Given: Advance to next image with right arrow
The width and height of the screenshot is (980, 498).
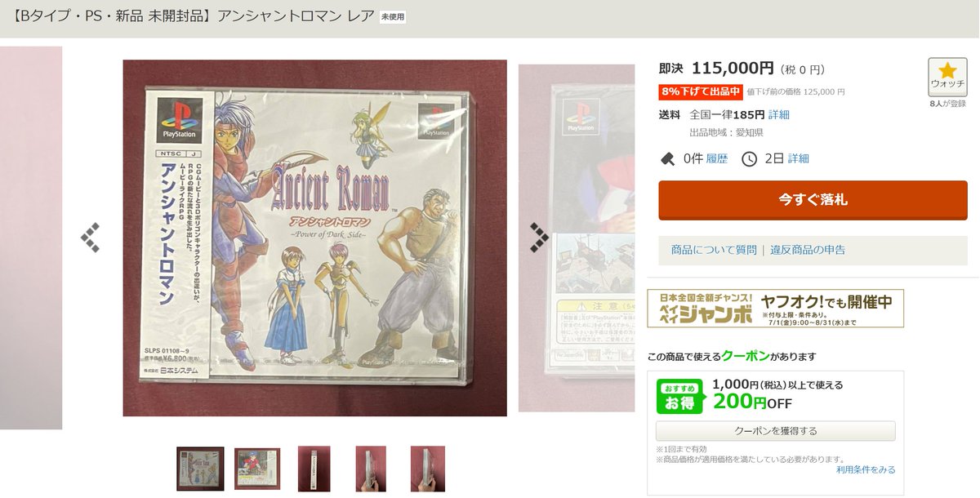Looking at the screenshot, I should (539, 238).
